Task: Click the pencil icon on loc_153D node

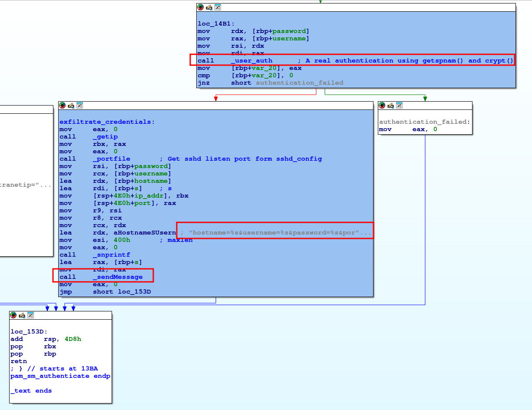Action: [x=22, y=315]
